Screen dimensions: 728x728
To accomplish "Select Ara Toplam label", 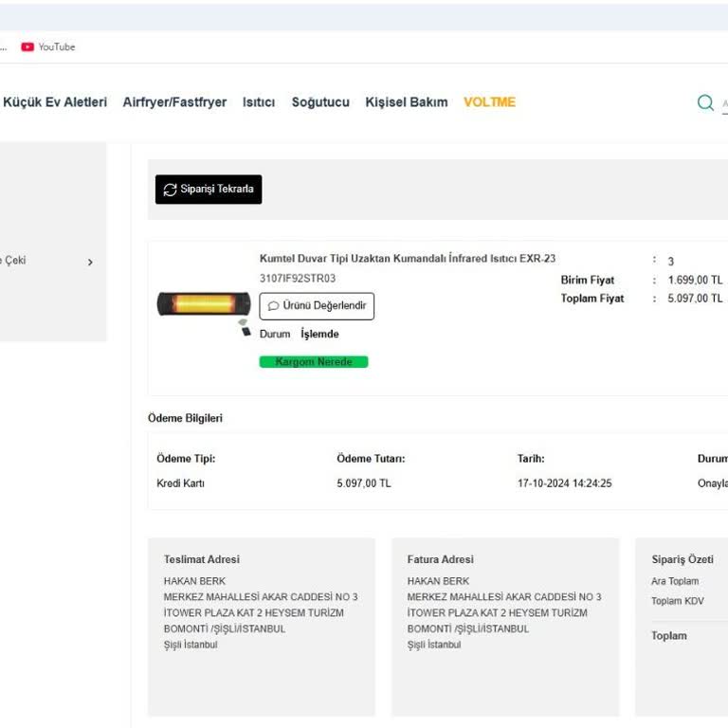I will [x=675, y=581].
